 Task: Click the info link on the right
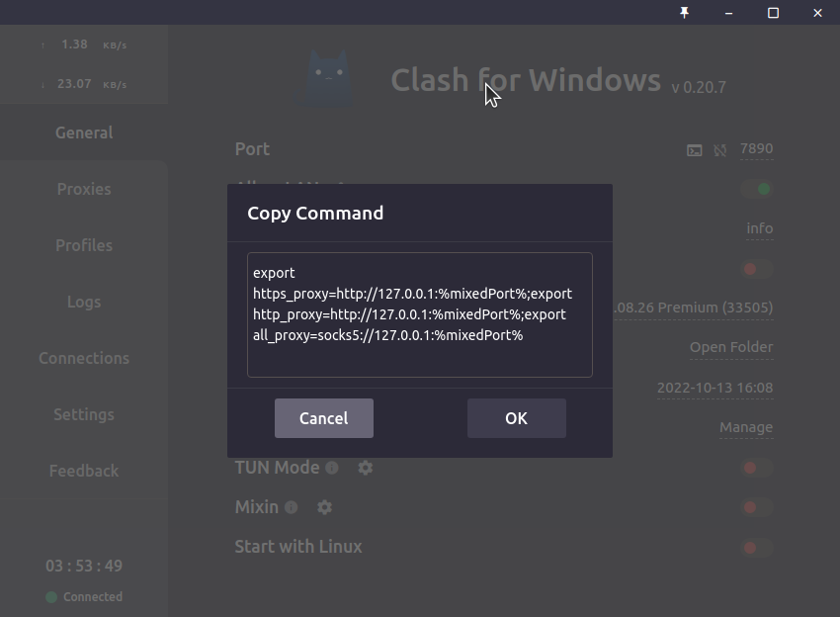pos(760,227)
